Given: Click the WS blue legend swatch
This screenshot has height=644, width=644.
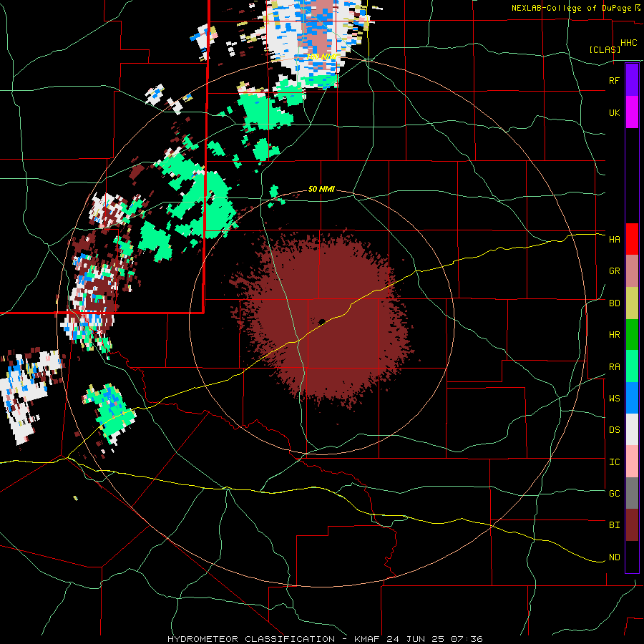Looking at the screenshot, I should (632, 398).
